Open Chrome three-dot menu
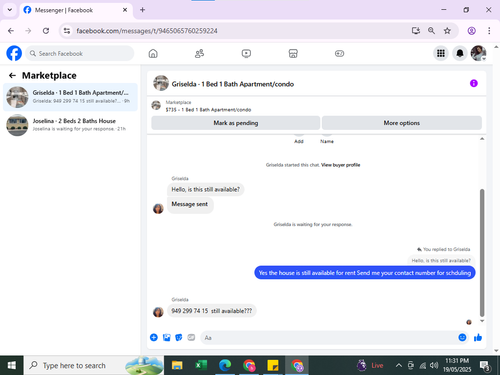The height and width of the screenshot is (375, 500). pyautogui.click(x=489, y=31)
